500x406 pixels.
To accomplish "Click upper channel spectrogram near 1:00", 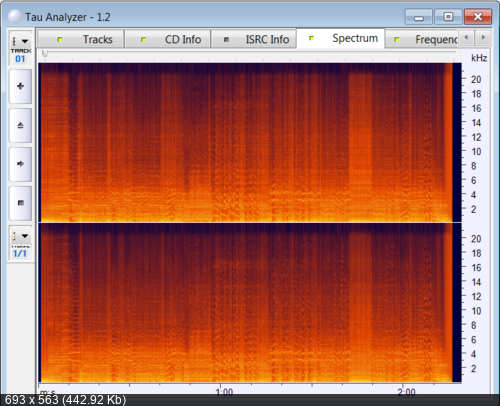I will point(220,142).
